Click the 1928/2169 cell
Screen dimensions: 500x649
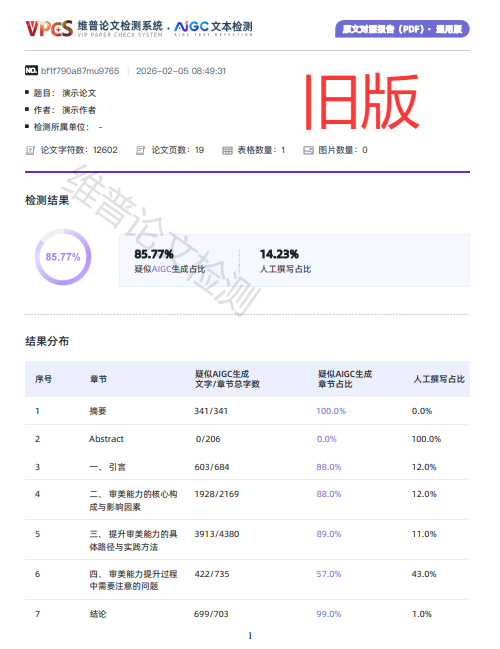click(217, 494)
